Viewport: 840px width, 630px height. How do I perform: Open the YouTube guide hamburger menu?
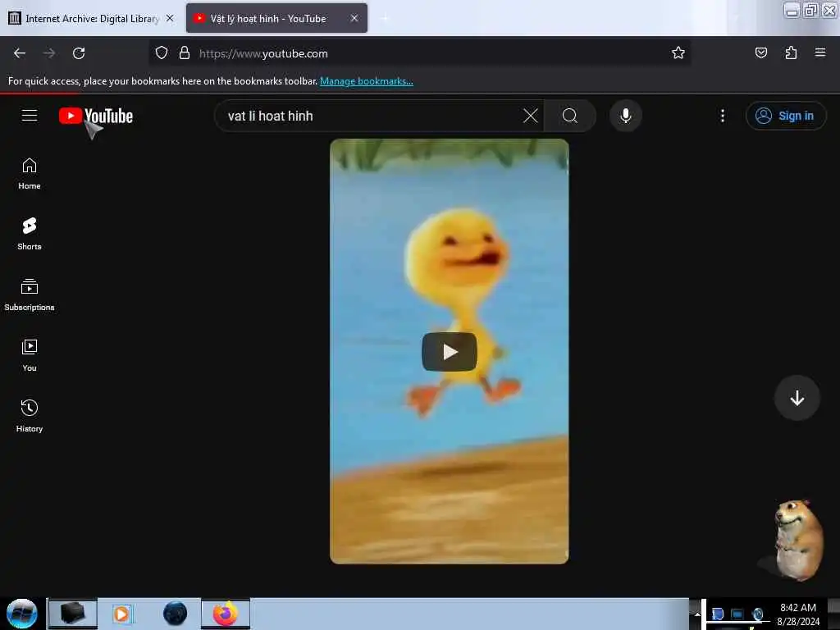(x=30, y=115)
